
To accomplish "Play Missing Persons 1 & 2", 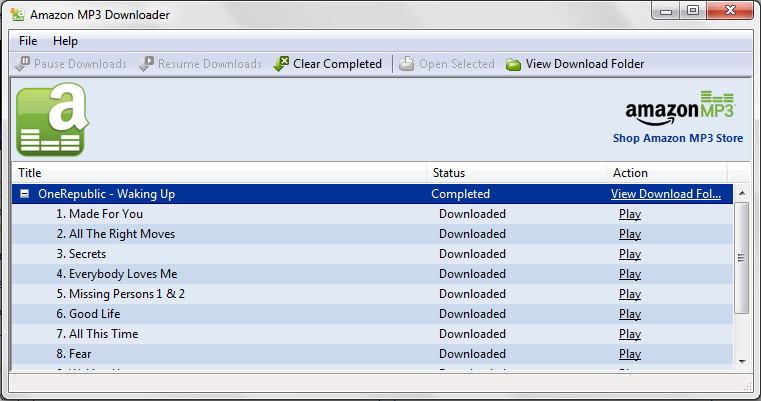I will click(x=630, y=294).
